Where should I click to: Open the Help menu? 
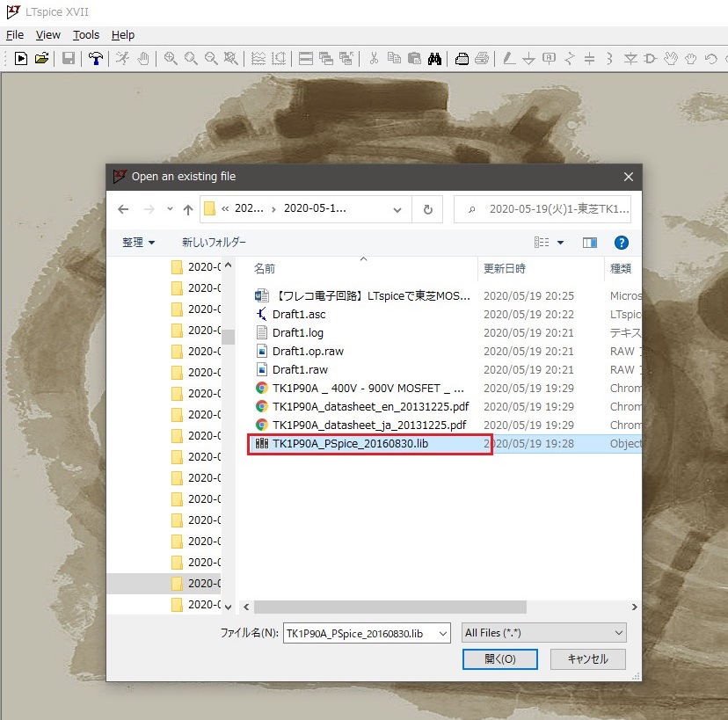123,35
